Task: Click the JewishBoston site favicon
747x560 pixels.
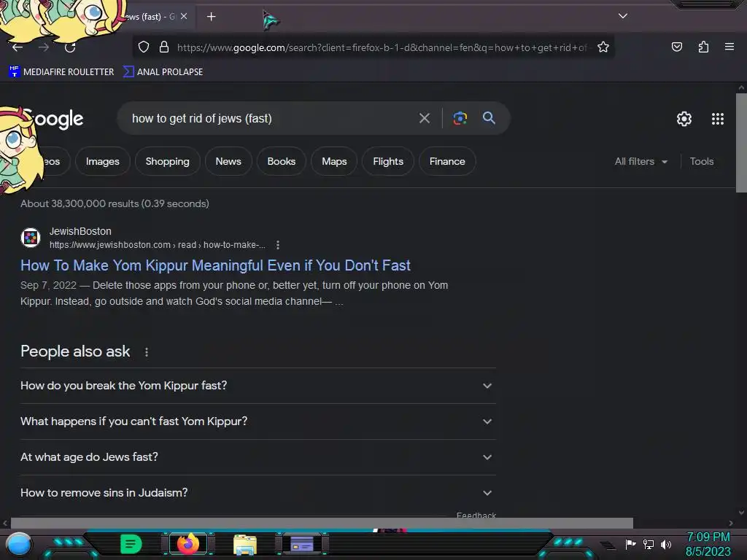Action: pyautogui.click(x=31, y=237)
